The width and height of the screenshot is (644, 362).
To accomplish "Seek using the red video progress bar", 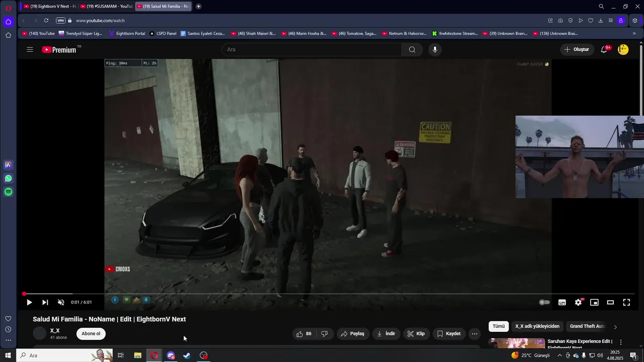I will [x=330, y=294].
